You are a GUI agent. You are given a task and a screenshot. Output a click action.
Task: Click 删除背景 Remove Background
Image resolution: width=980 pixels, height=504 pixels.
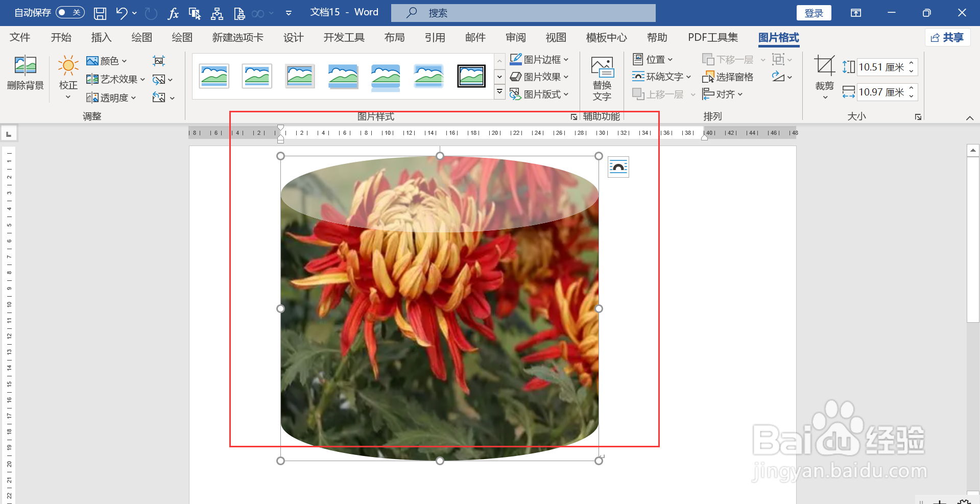(x=25, y=74)
